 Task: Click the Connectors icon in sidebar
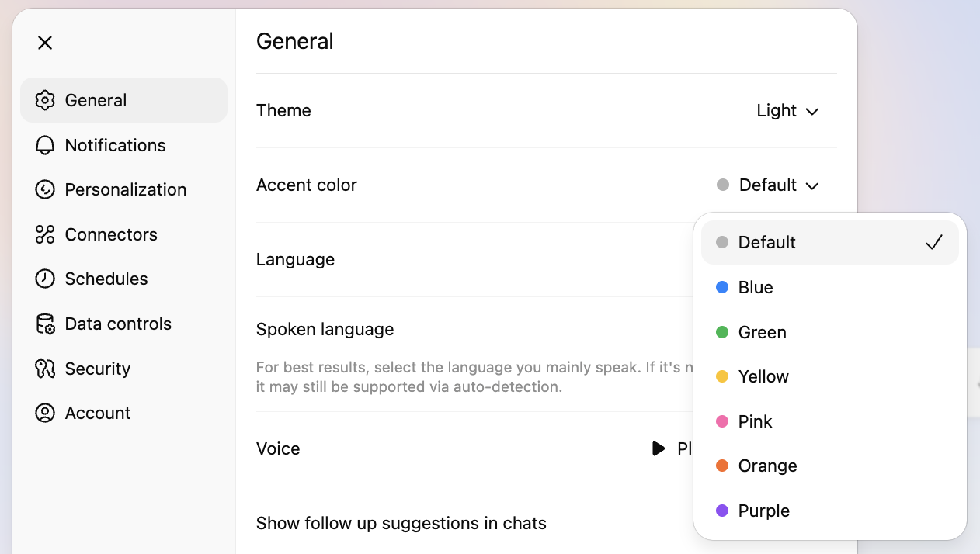point(45,234)
